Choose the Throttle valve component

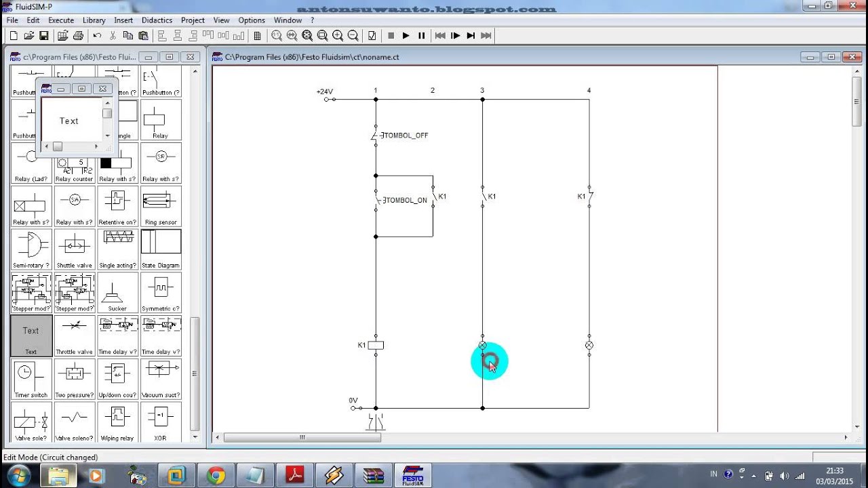coord(74,336)
